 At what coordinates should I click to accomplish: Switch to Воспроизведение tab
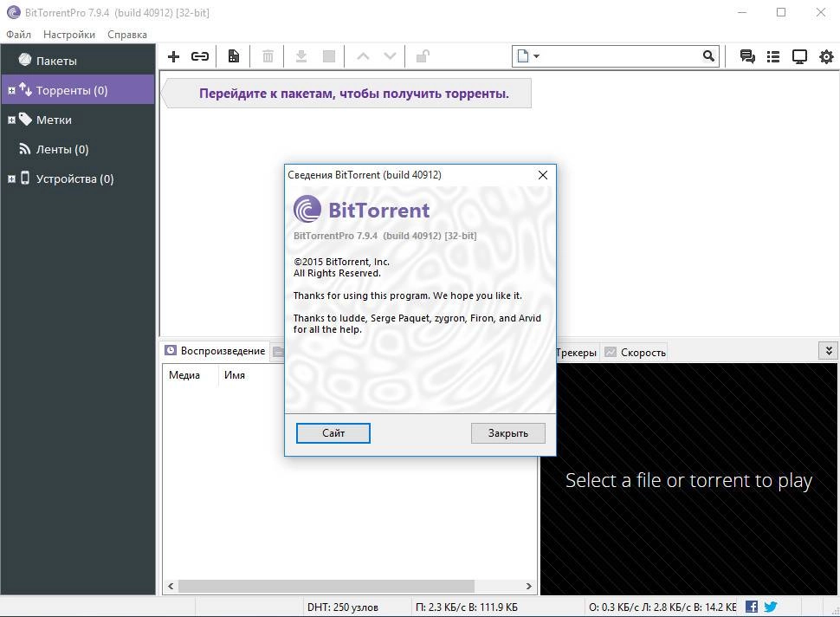point(216,351)
